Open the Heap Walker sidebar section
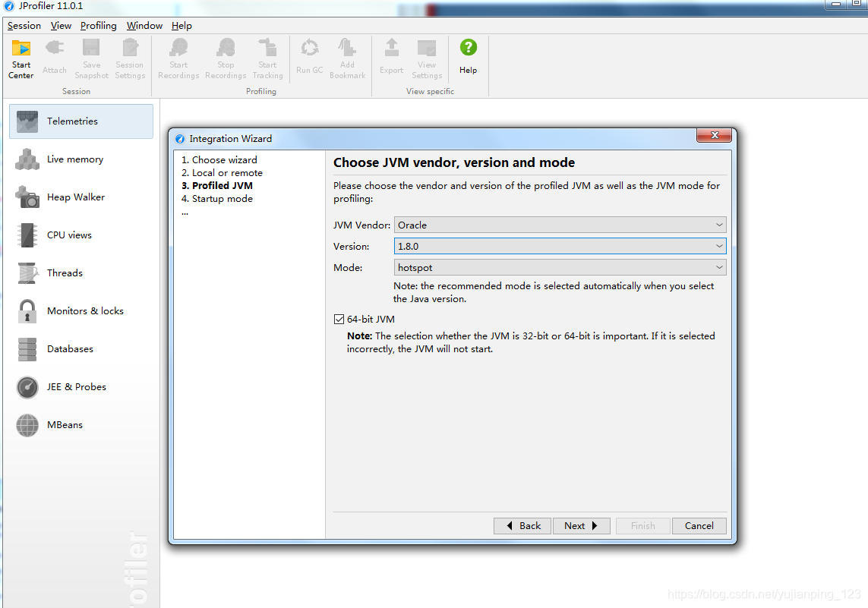Image resolution: width=868 pixels, height=608 pixels. click(81, 197)
